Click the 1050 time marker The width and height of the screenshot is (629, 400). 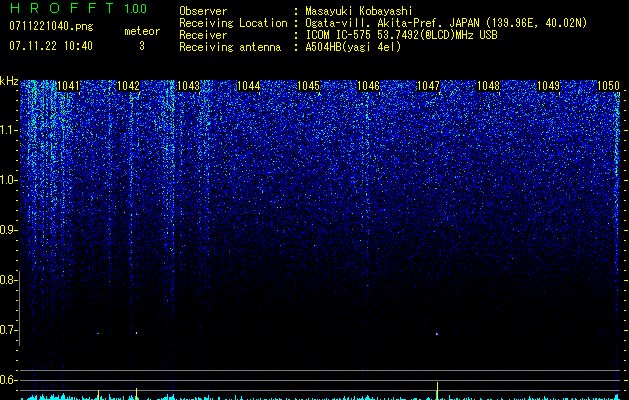pyautogui.click(x=608, y=86)
